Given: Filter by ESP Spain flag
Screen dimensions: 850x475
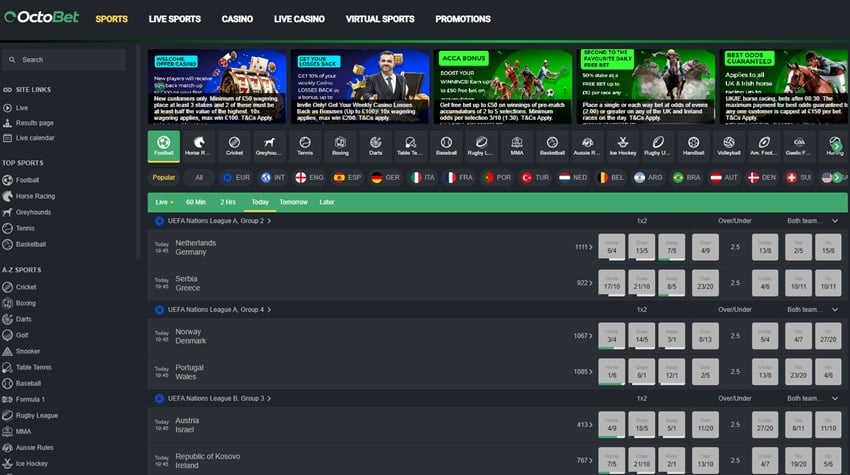Looking at the screenshot, I should click(347, 177).
